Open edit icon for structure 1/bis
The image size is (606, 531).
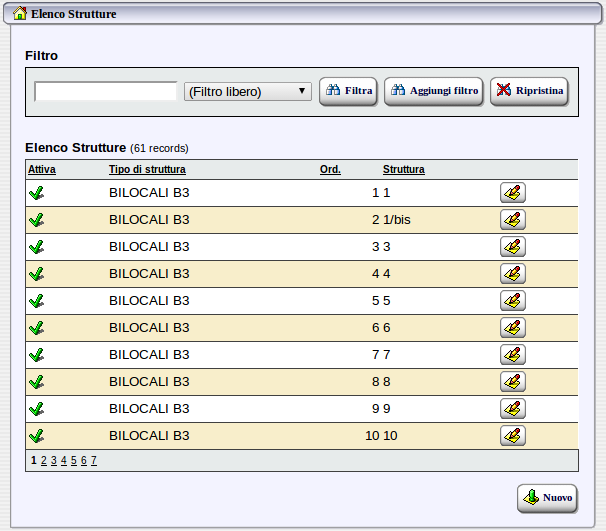[513, 220]
